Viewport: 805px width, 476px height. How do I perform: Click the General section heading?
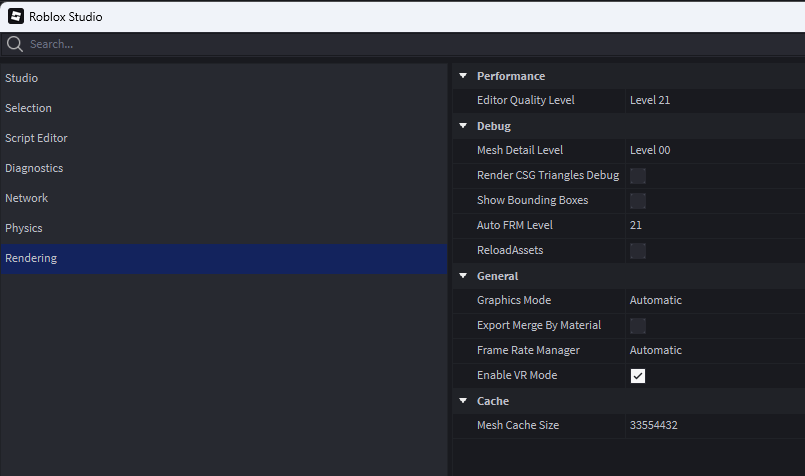(x=497, y=276)
